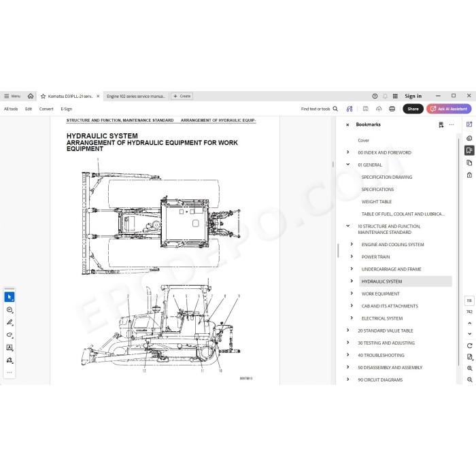Open 40 TROUBLESHOOTING bookmark

click(x=381, y=355)
